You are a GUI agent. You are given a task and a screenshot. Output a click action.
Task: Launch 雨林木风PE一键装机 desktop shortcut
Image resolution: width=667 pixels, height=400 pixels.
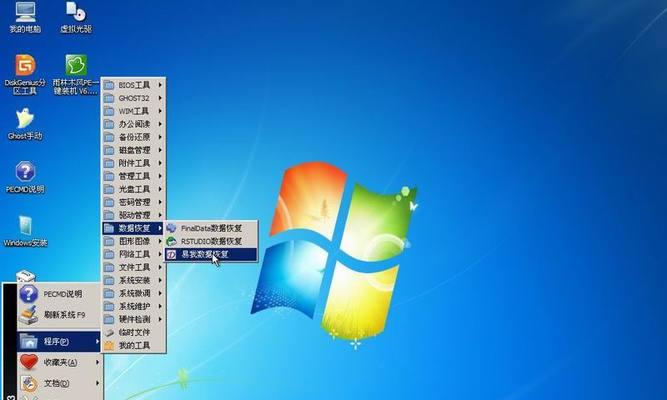click(x=76, y=74)
